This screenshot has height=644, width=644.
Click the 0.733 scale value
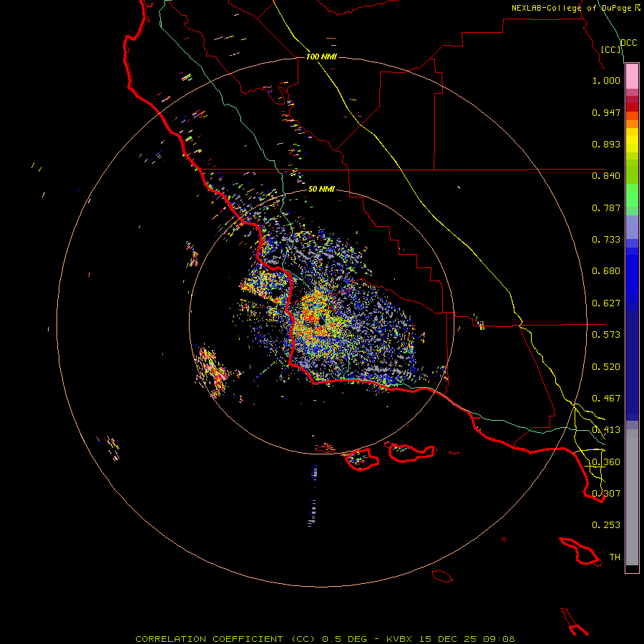point(606,240)
